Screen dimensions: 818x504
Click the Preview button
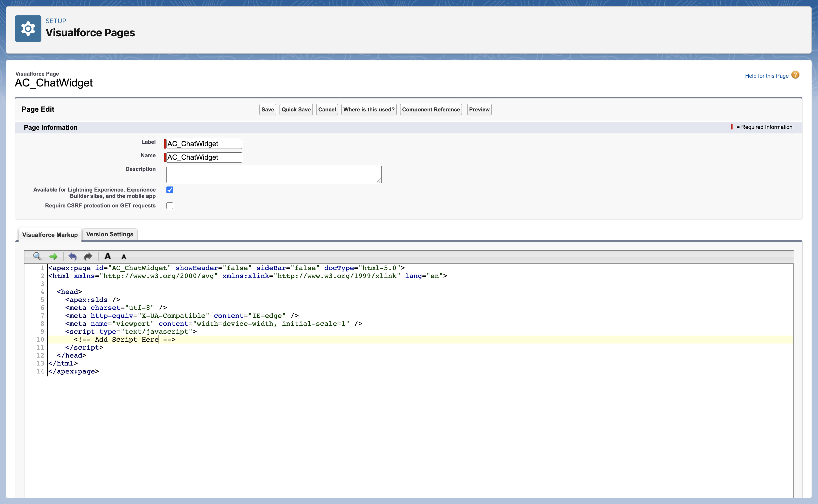coord(479,110)
